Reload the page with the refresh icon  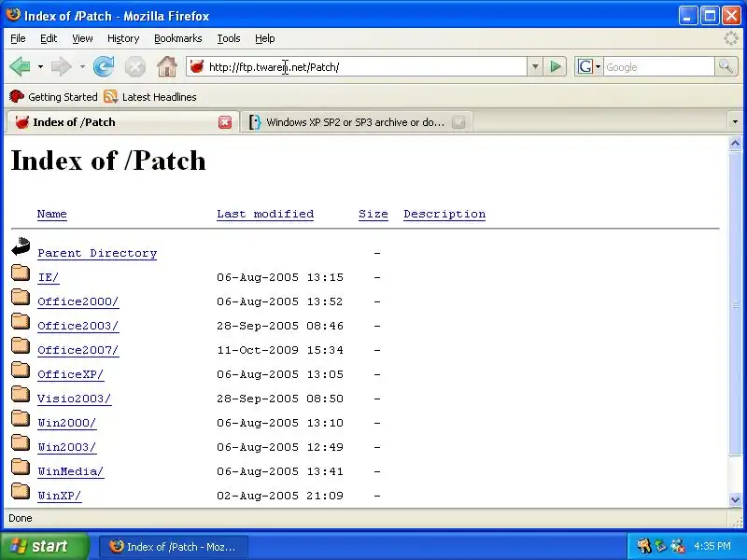click(x=104, y=66)
